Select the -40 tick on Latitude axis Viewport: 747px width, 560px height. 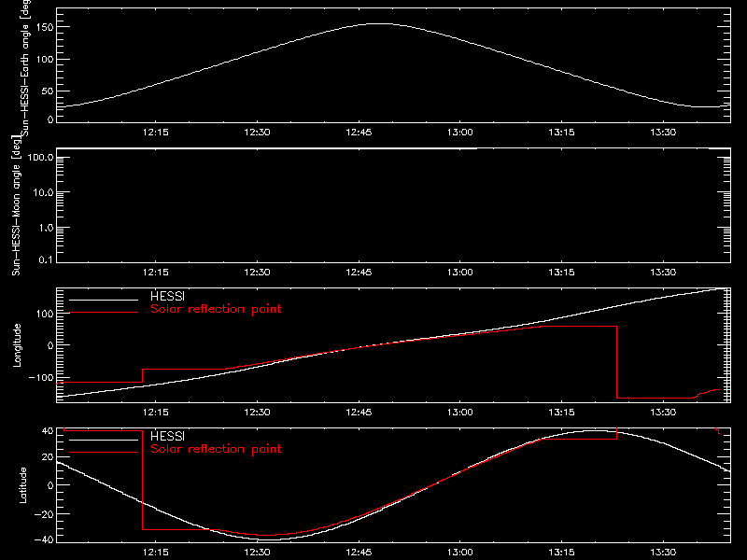pyautogui.click(x=44, y=540)
